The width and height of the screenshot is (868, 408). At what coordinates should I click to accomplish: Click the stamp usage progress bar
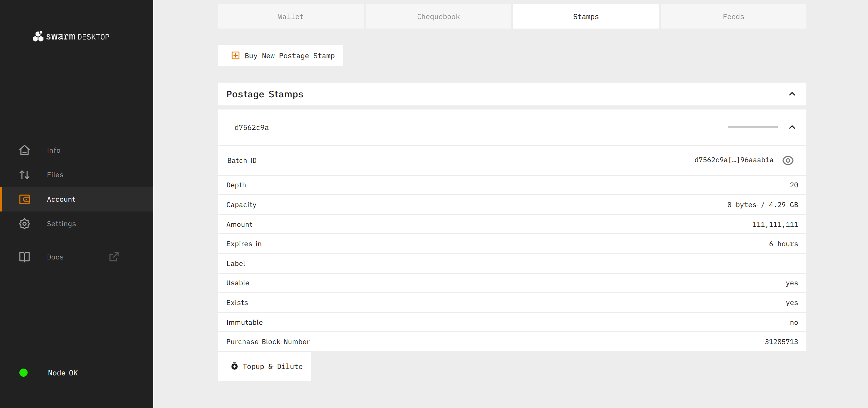pos(752,127)
